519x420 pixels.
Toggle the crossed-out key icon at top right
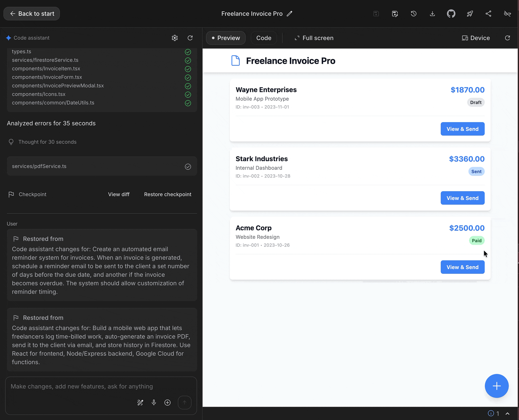click(x=507, y=14)
